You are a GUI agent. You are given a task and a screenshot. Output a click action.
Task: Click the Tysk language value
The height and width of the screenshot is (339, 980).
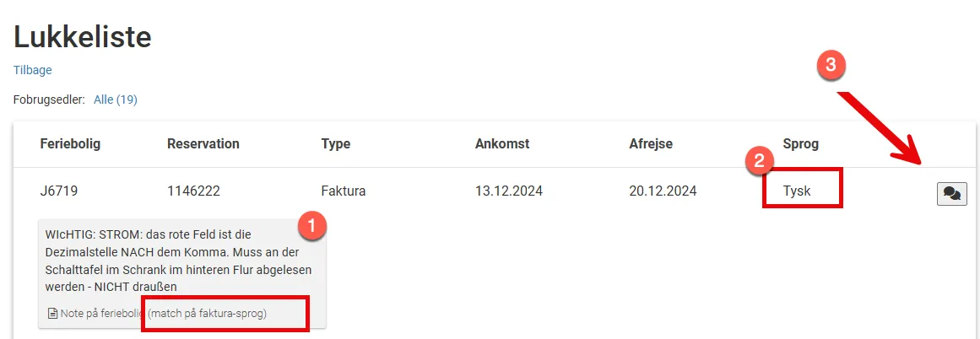tap(797, 191)
